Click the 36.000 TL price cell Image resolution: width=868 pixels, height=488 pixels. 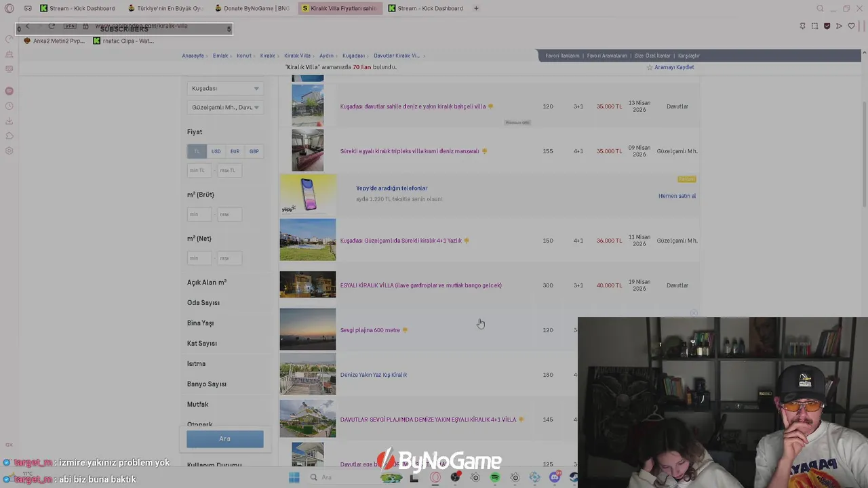609,241
